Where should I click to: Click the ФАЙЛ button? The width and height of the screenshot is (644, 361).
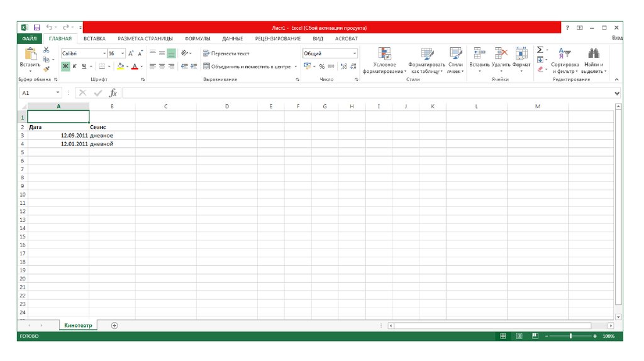[x=30, y=38]
